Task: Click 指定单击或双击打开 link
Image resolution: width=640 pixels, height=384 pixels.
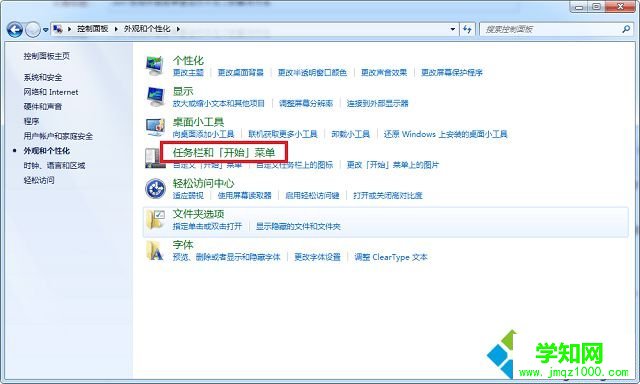Action: click(x=207, y=226)
